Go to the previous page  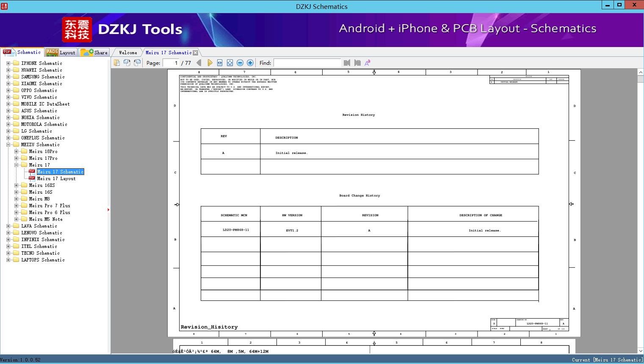(x=199, y=63)
